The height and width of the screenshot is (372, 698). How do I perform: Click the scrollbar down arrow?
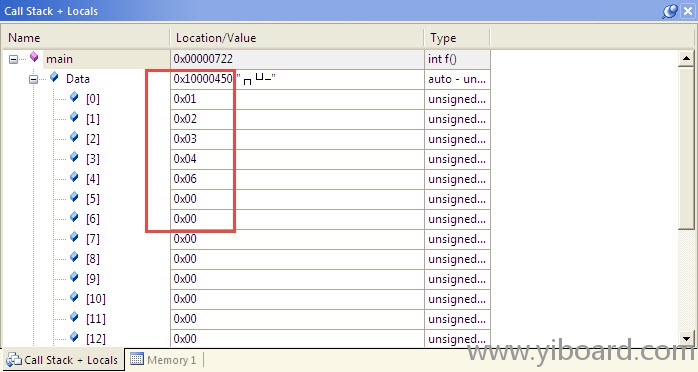(x=686, y=338)
